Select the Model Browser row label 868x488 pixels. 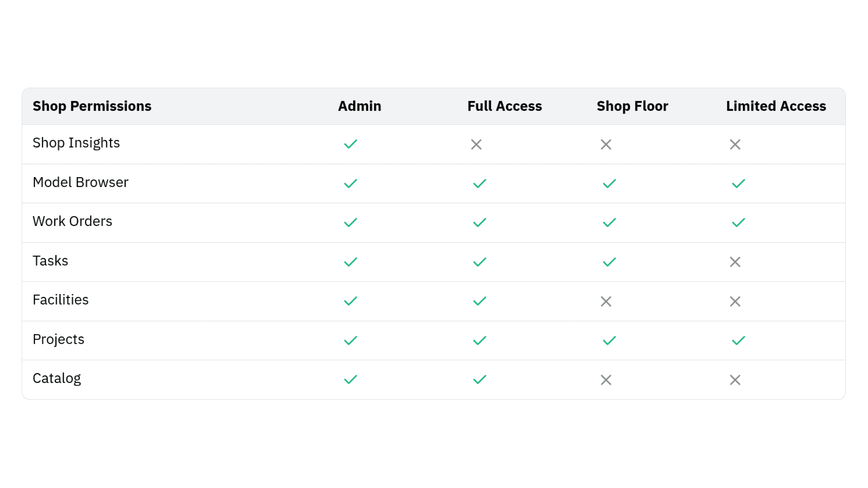80,182
